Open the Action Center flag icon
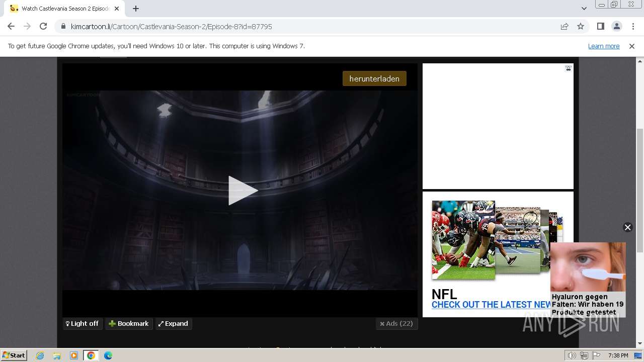Screen dimensions: 644x362 pyautogui.click(x=596, y=355)
